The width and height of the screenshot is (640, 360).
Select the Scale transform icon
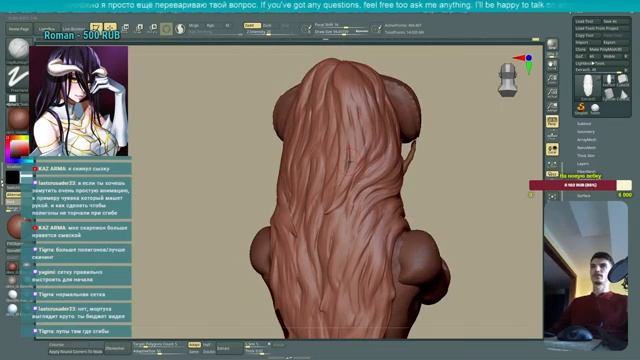pyautogui.click(x=139, y=28)
